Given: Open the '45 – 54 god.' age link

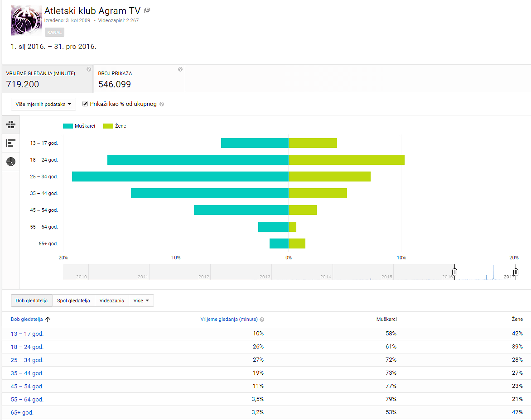Looking at the screenshot, I should [27, 387].
